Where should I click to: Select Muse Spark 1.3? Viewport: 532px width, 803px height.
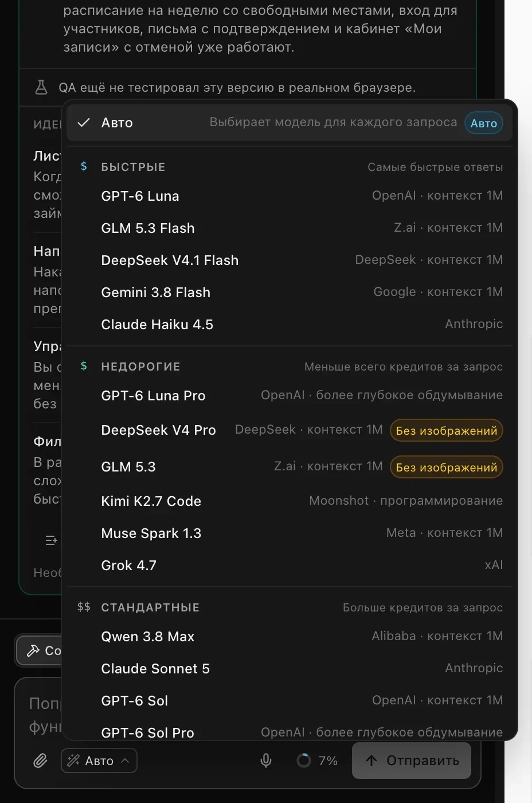coord(290,533)
